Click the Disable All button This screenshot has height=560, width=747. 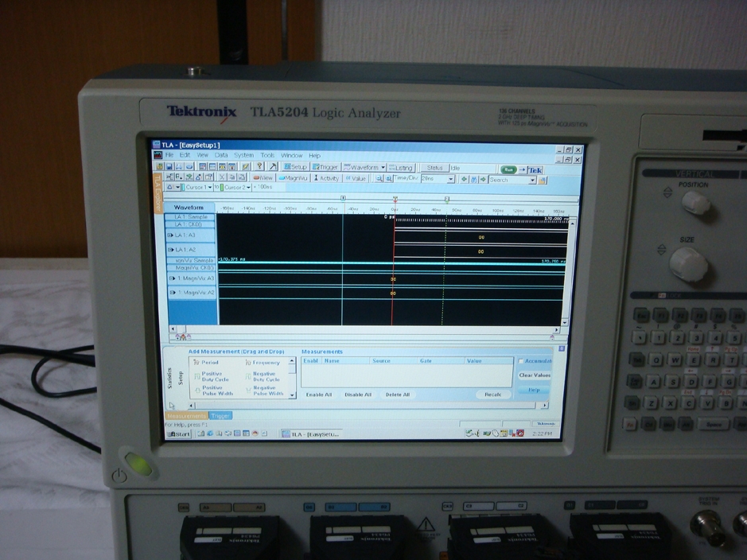[358, 395]
